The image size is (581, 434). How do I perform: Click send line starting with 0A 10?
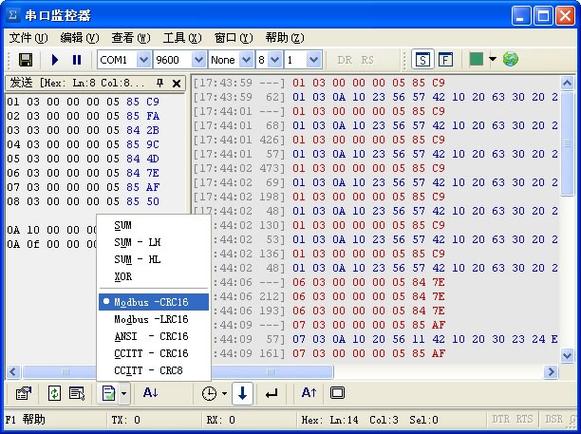point(52,230)
